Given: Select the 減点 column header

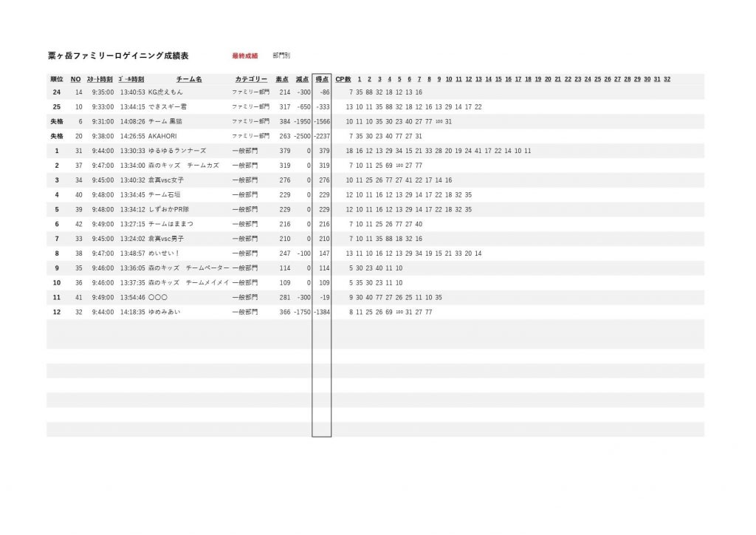Looking at the screenshot, I should click(x=302, y=79).
